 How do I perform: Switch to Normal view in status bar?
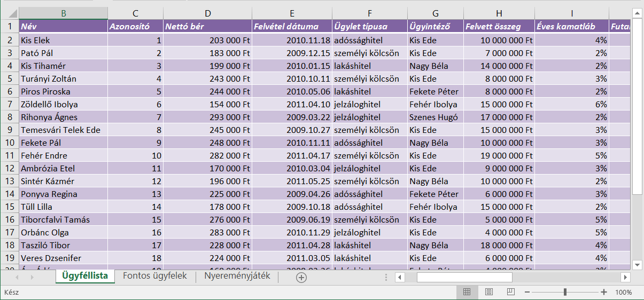(467, 292)
